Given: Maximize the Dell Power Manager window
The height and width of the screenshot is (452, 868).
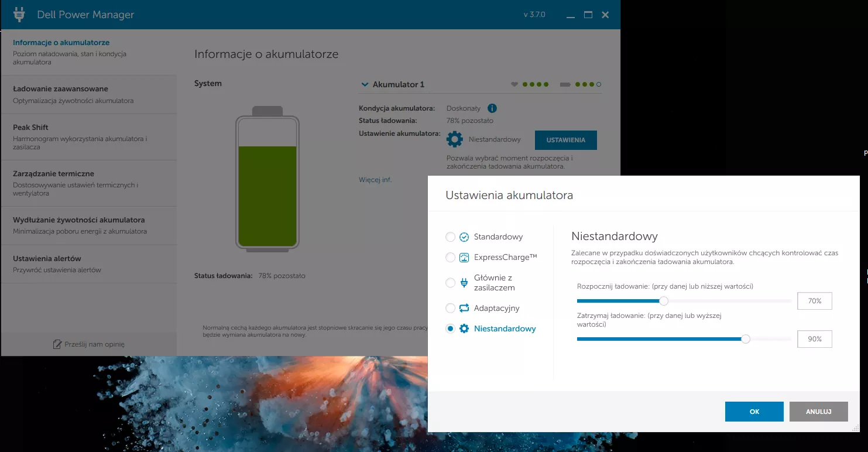Looking at the screenshot, I should 588,15.
